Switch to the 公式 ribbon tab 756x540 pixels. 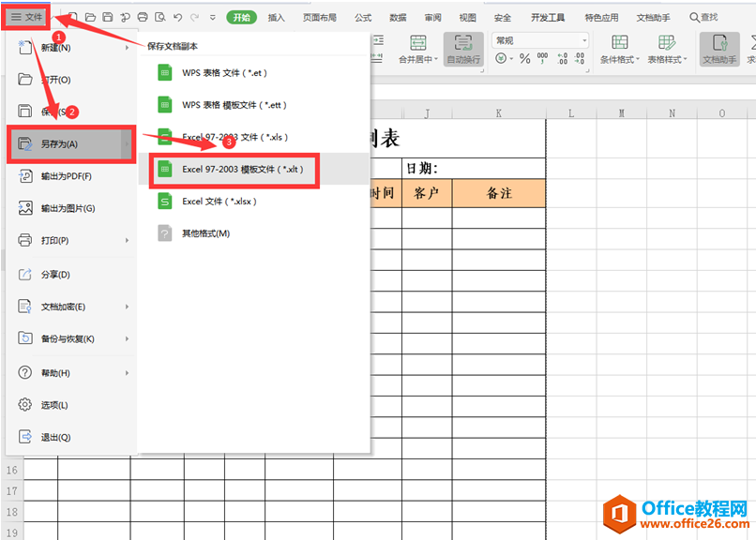tap(363, 17)
